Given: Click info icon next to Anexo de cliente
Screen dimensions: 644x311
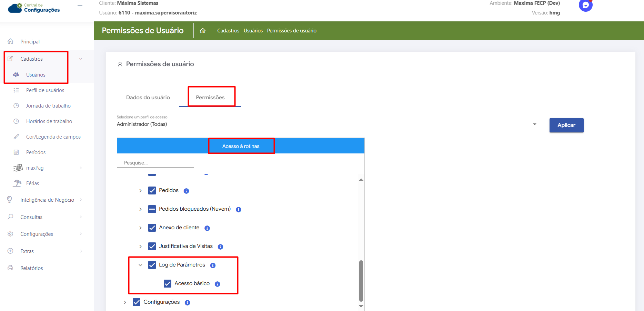Looking at the screenshot, I should 207,228.
